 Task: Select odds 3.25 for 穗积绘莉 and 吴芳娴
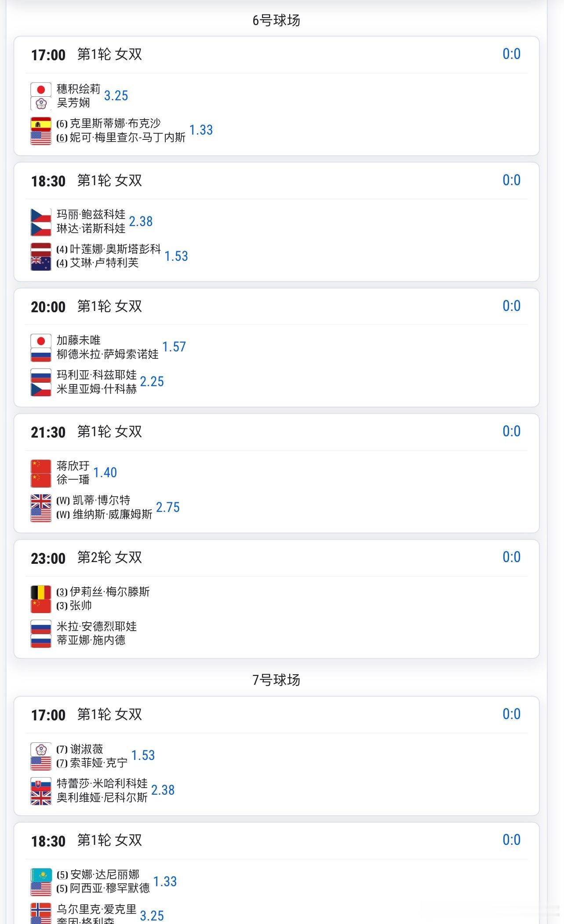pyautogui.click(x=116, y=96)
